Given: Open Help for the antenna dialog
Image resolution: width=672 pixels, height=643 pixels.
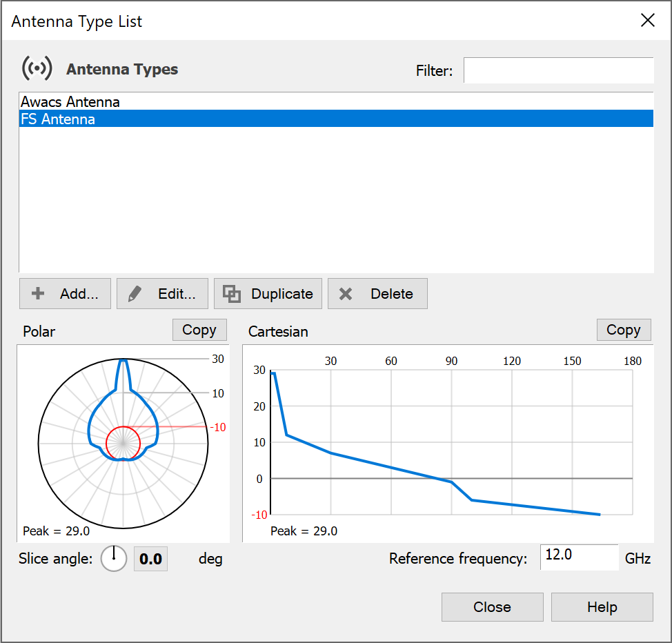Looking at the screenshot, I should [602, 607].
